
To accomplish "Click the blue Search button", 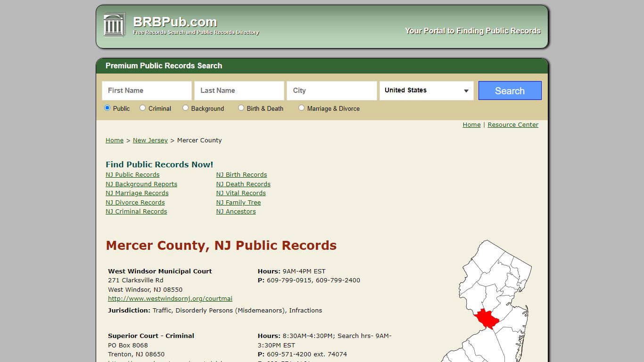I will 510,90.
